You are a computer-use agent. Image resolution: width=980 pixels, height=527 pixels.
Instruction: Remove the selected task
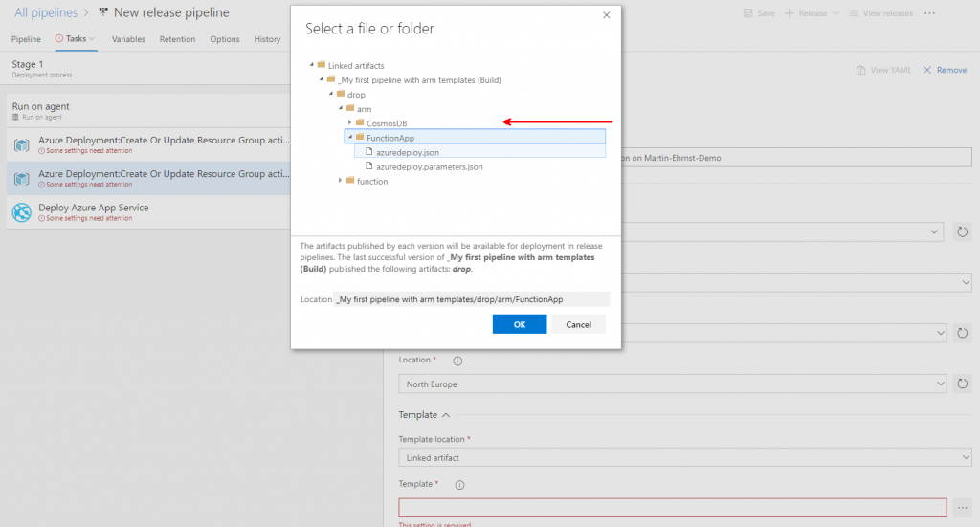pyautogui.click(x=945, y=70)
